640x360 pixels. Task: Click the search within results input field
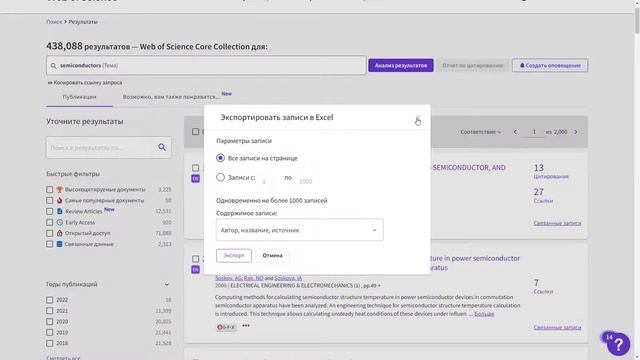click(100, 147)
